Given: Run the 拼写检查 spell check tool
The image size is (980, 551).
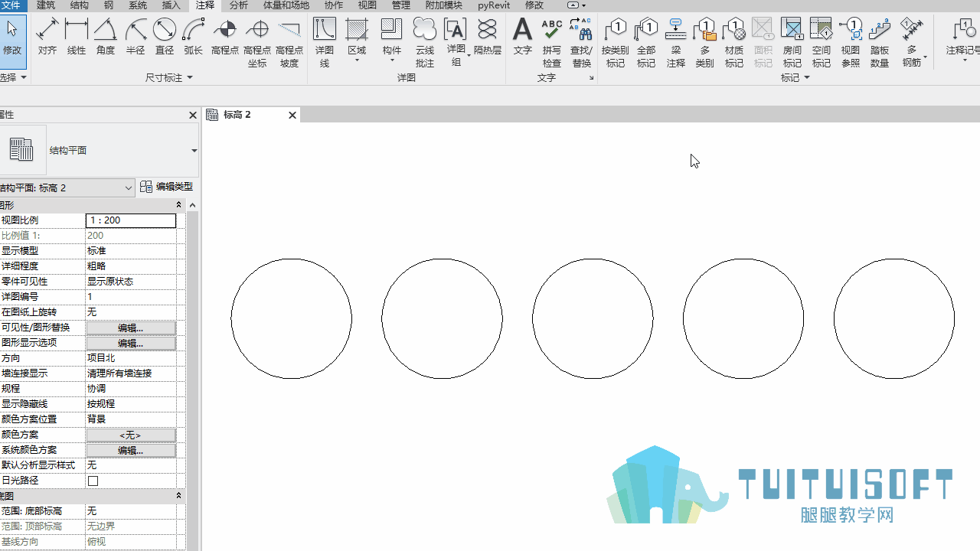Looking at the screenshot, I should tap(552, 43).
